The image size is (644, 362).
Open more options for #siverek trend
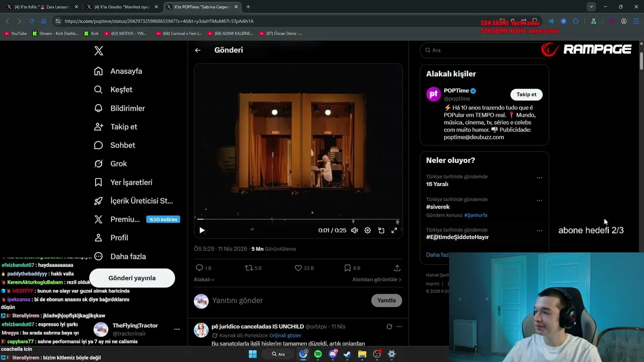coord(539,200)
